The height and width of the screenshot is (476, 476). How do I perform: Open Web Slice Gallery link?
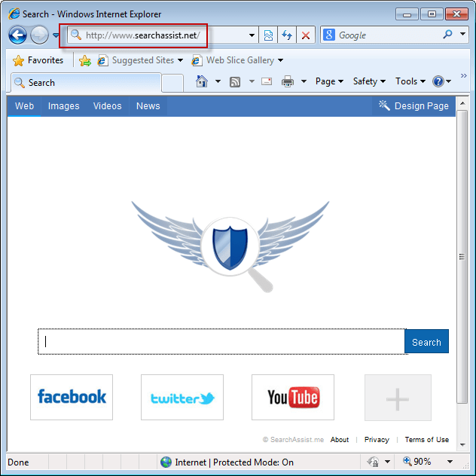click(x=240, y=60)
